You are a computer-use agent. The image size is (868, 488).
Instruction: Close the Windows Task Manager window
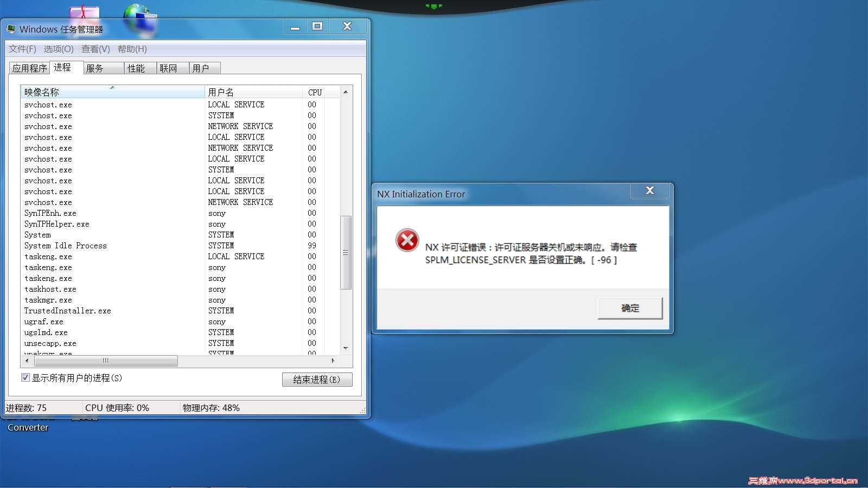pos(347,27)
